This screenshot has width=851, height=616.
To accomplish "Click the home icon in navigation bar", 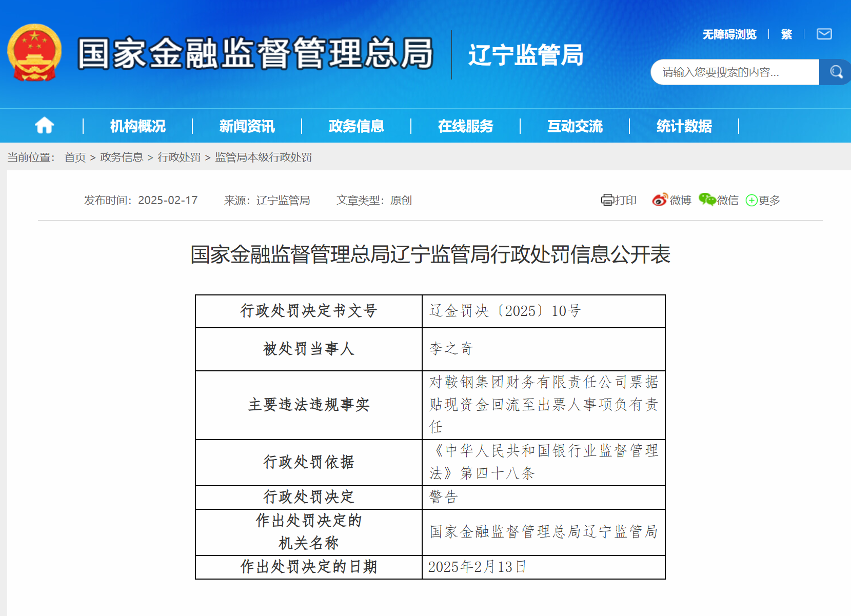I will 44,126.
